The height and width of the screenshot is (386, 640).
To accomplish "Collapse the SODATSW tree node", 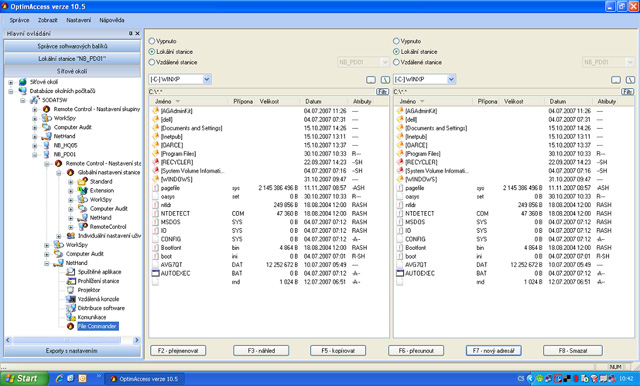I will coord(23,100).
